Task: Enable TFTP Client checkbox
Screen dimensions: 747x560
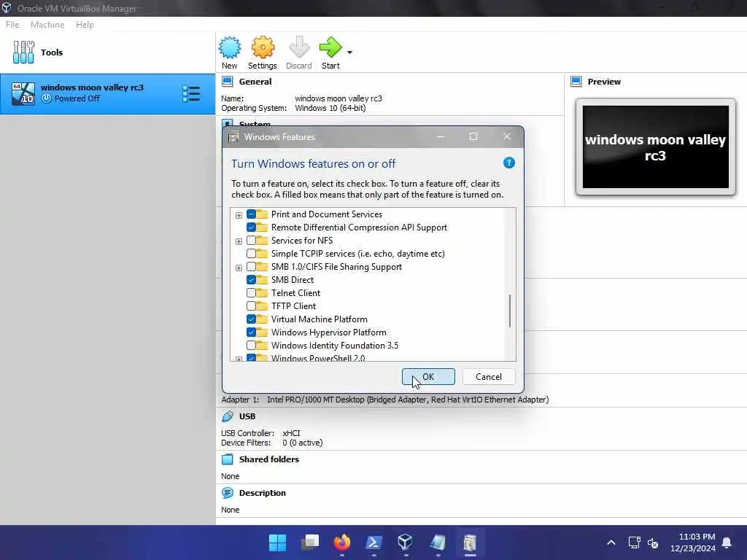Action: click(251, 306)
